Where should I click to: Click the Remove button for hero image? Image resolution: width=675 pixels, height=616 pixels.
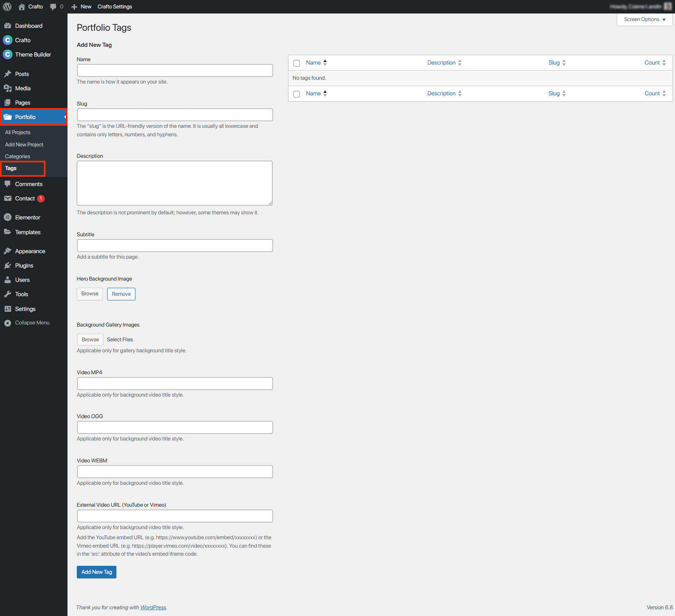[121, 294]
